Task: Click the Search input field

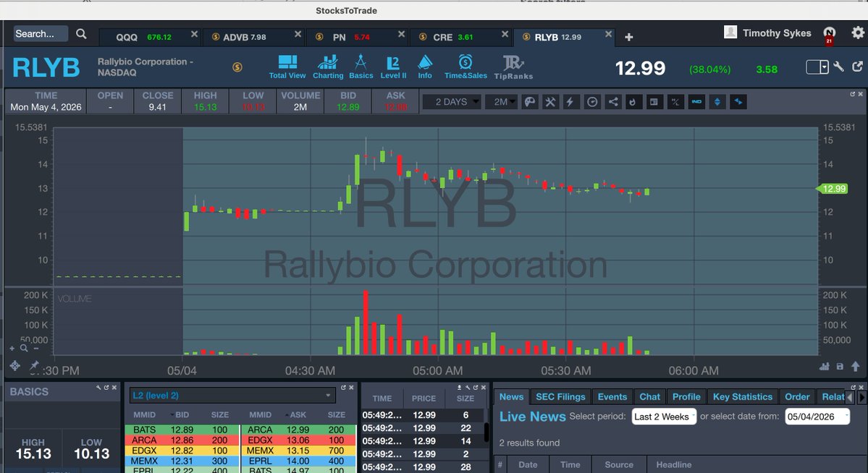Action: click(41, 34)
